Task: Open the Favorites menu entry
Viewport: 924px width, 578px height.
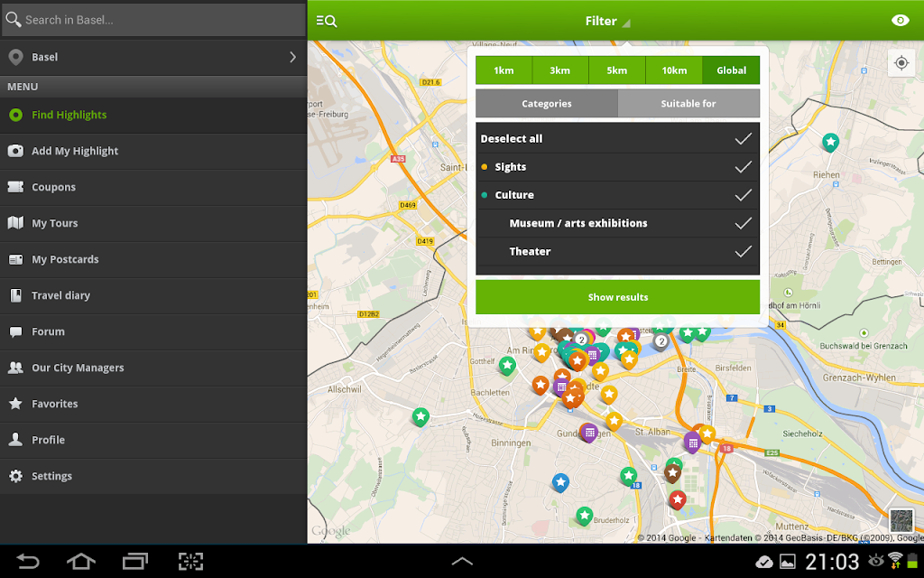Action: 153,404
